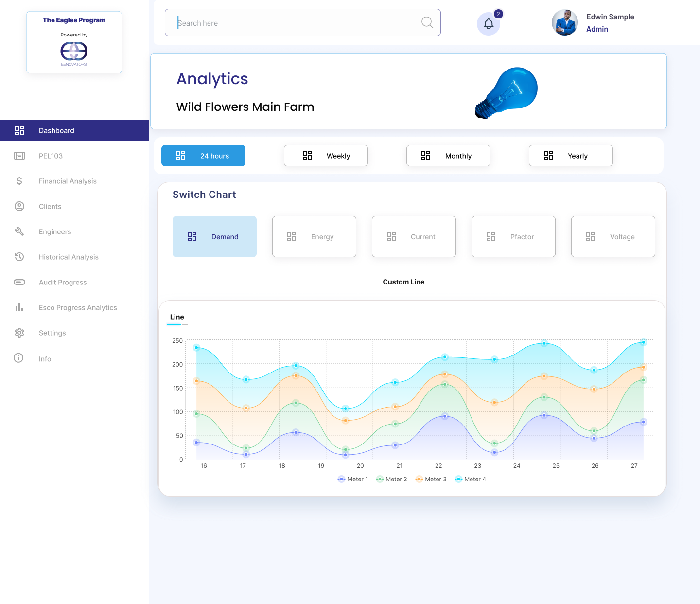The width and height of the screenshot is (700, 604).
Task: Switch to Yearly time range
Action: pyautogui.click(x=571, y=156)
